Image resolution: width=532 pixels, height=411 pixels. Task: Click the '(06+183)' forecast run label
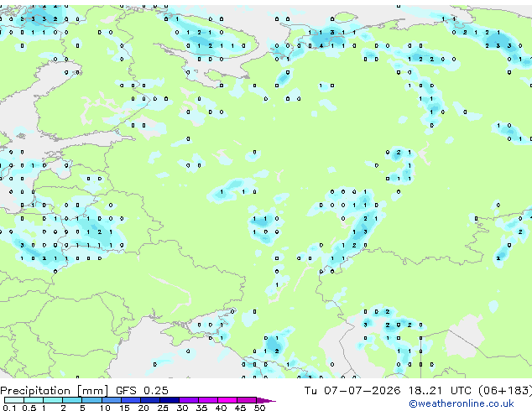(x=505, y=391)
